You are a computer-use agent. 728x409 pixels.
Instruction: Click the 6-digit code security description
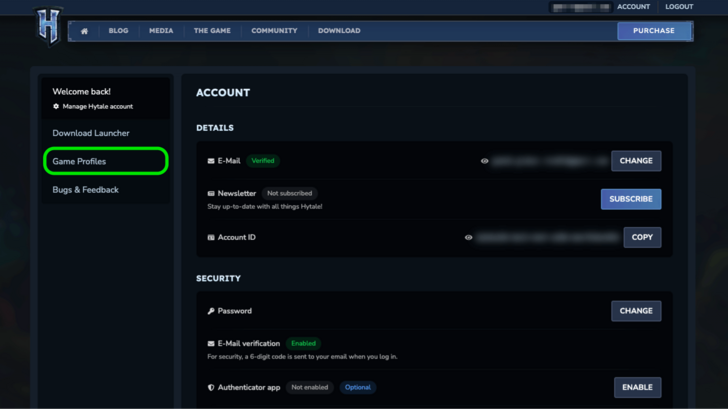302,357
